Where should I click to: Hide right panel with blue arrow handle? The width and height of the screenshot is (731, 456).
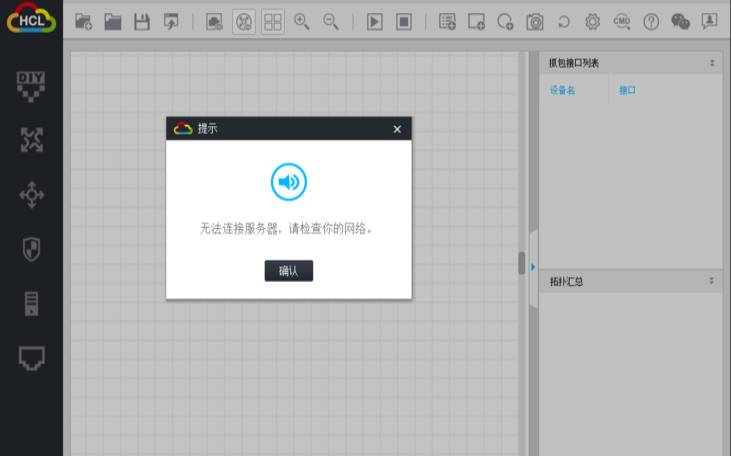click(533, 267)
